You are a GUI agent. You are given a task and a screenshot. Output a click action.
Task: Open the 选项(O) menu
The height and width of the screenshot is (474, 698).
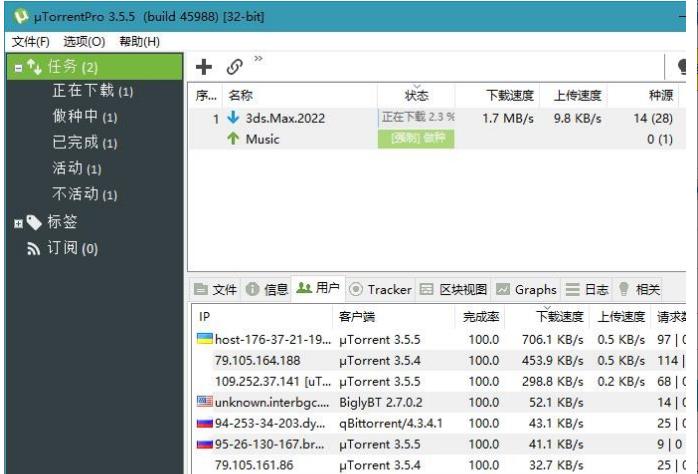click(x=84, y=42)
